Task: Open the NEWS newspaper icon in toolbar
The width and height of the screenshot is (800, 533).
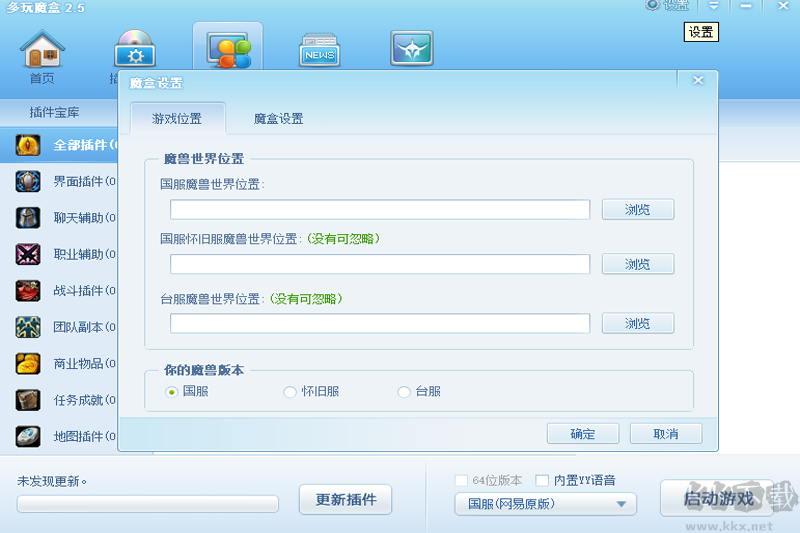Action: tap(319, 50)
